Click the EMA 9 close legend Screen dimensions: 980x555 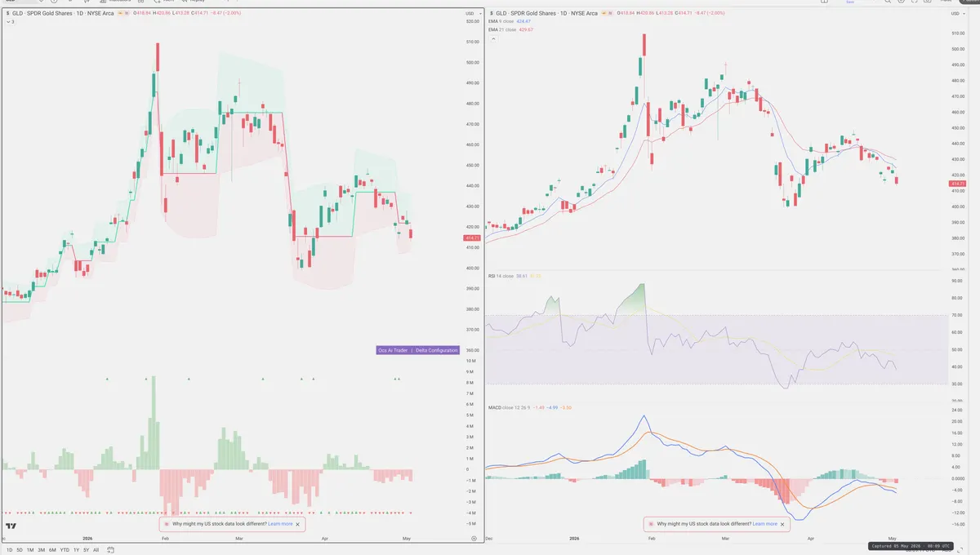click(502, 22)
